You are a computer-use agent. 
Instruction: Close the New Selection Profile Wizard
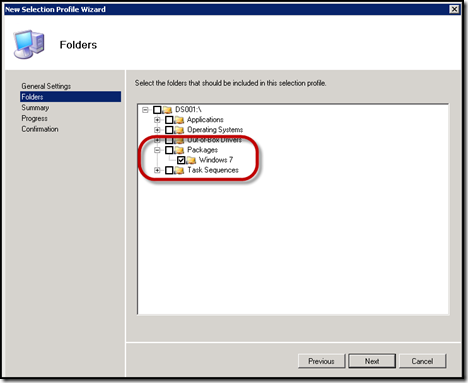click(x=454, y=9)
